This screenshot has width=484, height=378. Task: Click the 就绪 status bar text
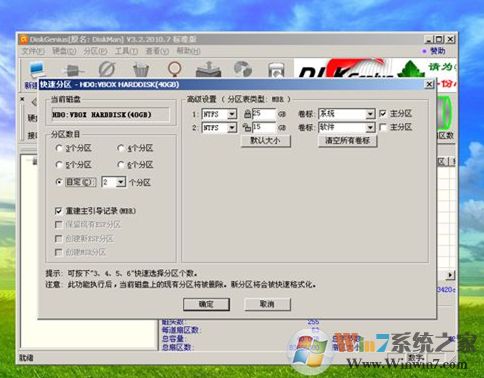(x=26, y=358)
